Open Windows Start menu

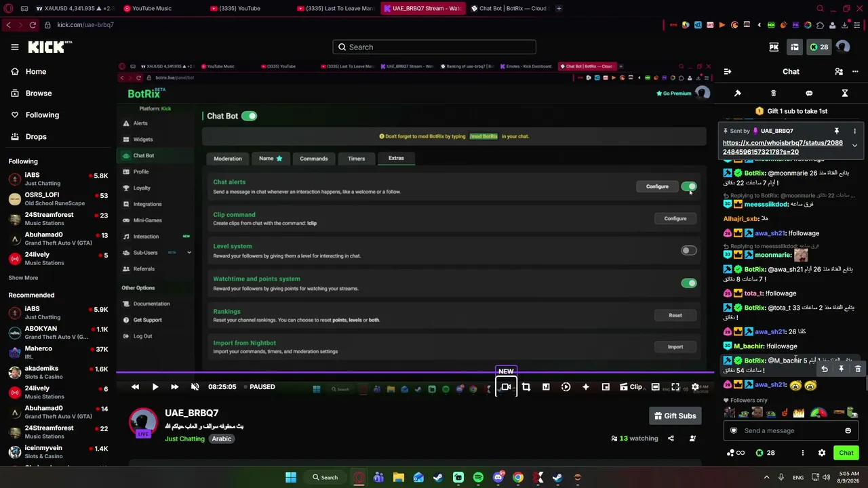pos(291,477)
